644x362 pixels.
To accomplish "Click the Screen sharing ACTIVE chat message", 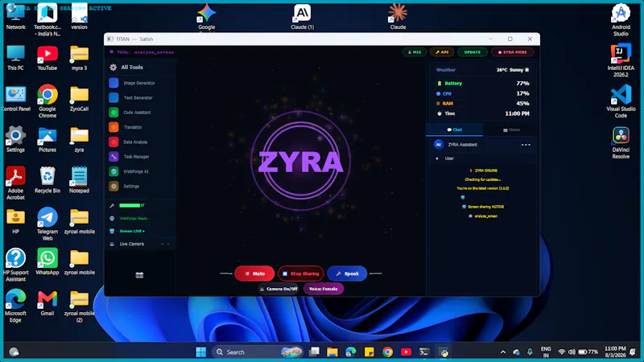I will pos(483,207).
